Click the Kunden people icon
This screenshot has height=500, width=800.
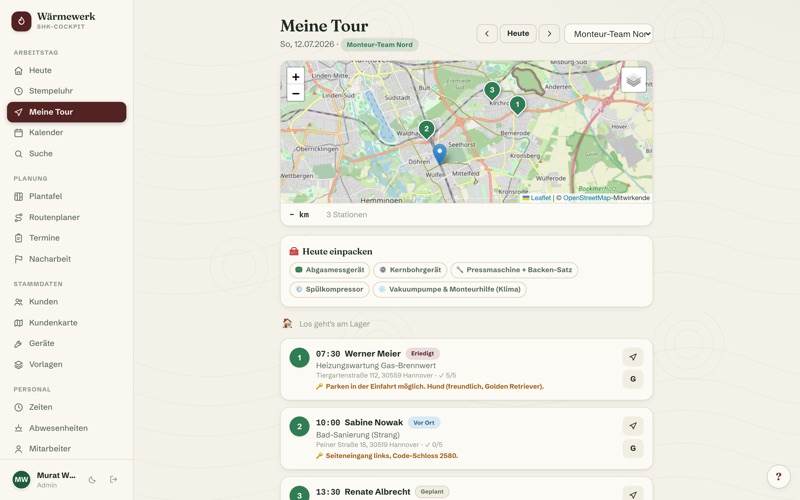(18, 302)
